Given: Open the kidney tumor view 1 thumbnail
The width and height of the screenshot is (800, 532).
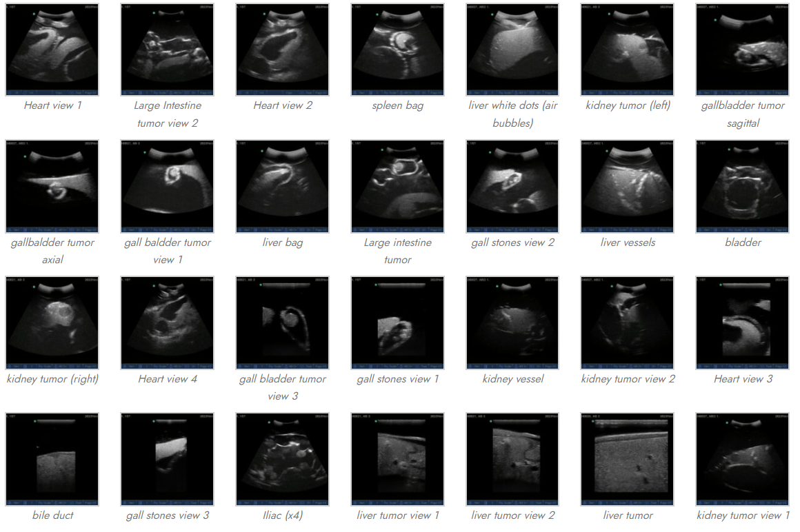Looking at the screenshot, I should point(743,459).
